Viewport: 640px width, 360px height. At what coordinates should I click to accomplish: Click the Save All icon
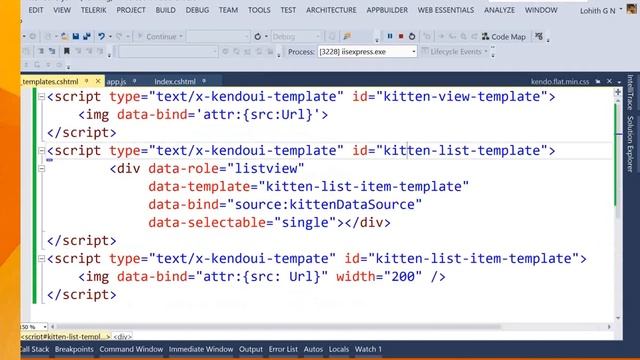(x=87, y=36)
